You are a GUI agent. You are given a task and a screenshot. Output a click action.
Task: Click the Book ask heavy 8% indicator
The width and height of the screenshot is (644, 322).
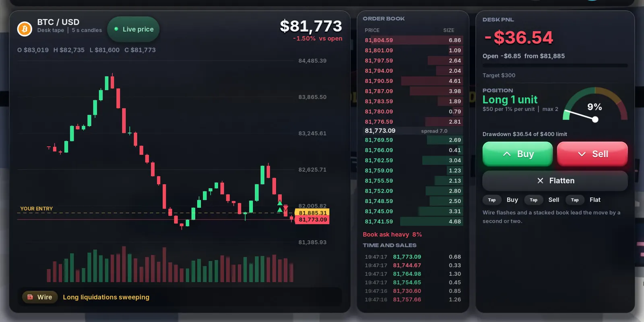pyautogui.click(x=392, y=234)
